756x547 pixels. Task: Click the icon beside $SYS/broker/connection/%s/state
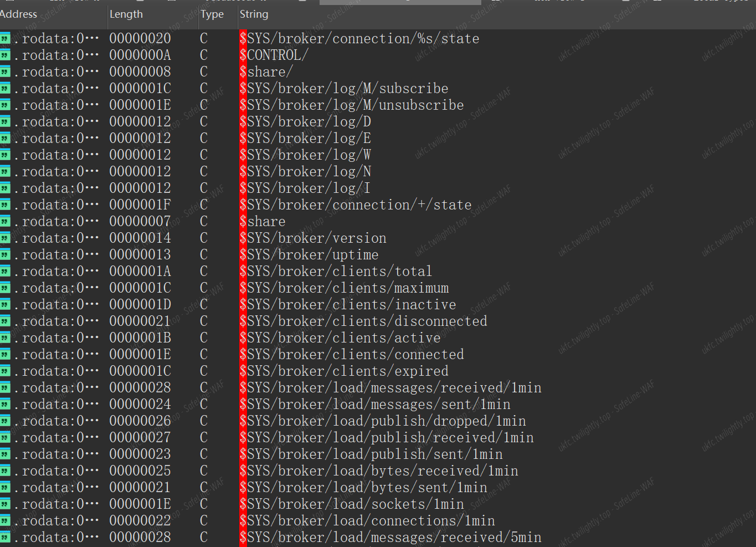tap(5, 38)
